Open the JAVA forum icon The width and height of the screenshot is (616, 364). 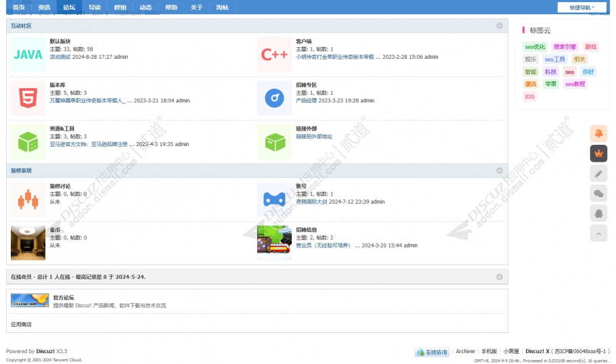[28, 54]
